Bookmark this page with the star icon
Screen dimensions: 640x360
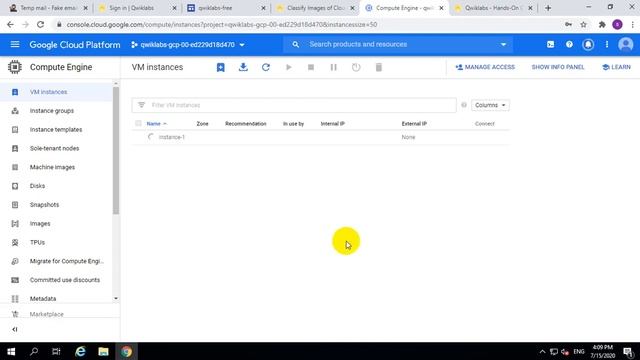tap(584, 24)
